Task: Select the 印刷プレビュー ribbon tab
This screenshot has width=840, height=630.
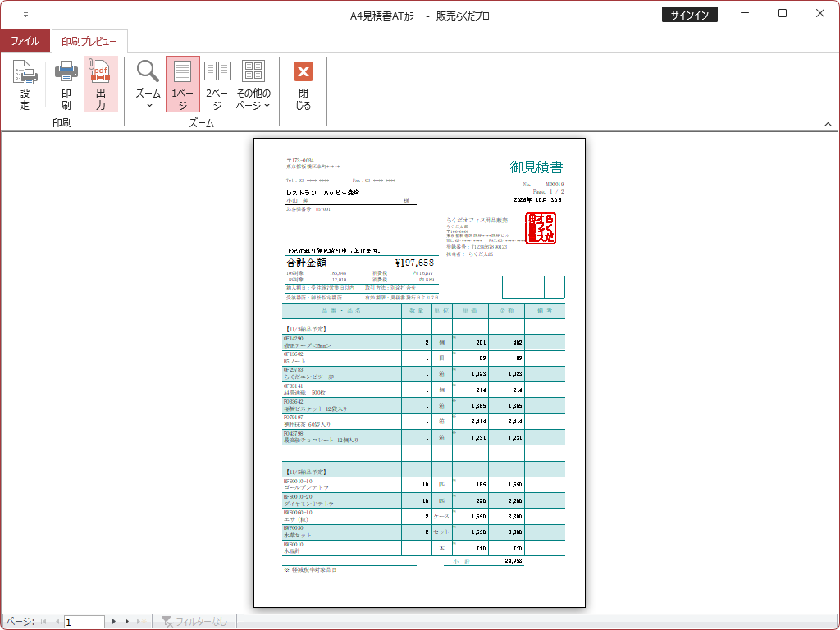Action: tap(89, 41)
